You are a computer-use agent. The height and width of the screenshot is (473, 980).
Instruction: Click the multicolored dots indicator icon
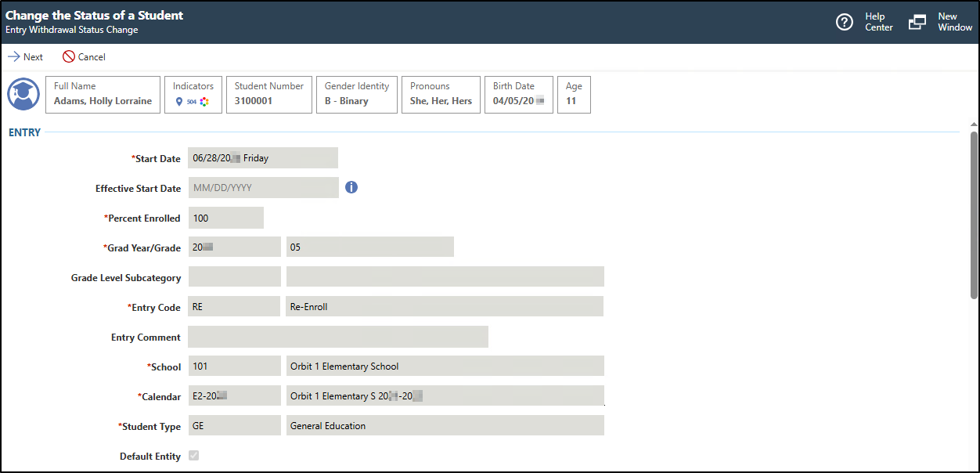tap(204, 102)
